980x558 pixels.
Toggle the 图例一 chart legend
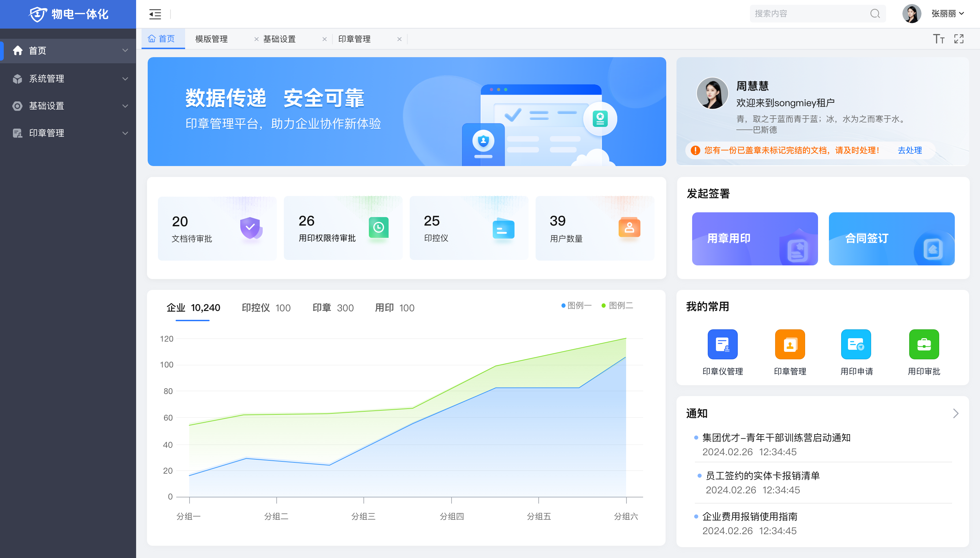[576, 306]
